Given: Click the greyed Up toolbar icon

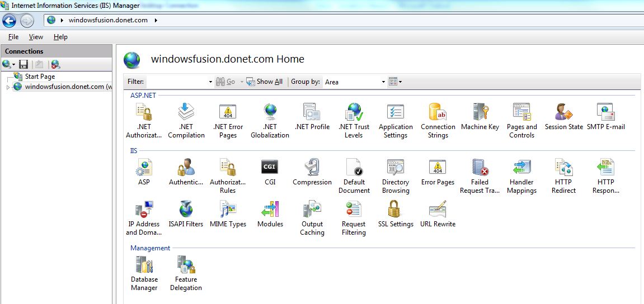Looking at the screenshot, I should (x=39, y=64).
